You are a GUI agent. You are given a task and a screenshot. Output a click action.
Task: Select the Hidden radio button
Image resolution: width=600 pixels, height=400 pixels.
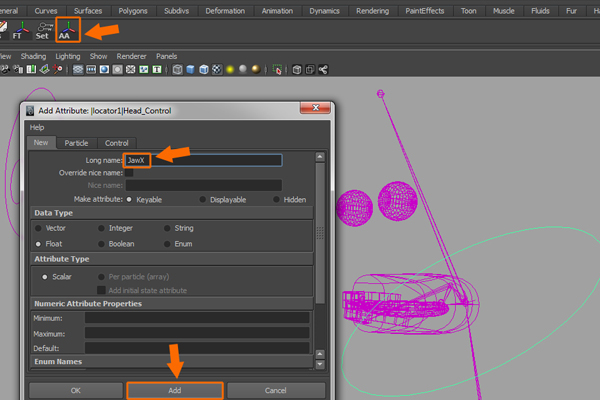point(276,199)
